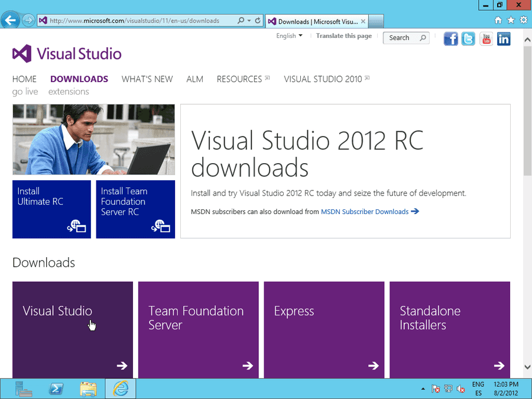This screenshot has width=532, height=399.
Task: Open the network tray icon
Action: 448,389
